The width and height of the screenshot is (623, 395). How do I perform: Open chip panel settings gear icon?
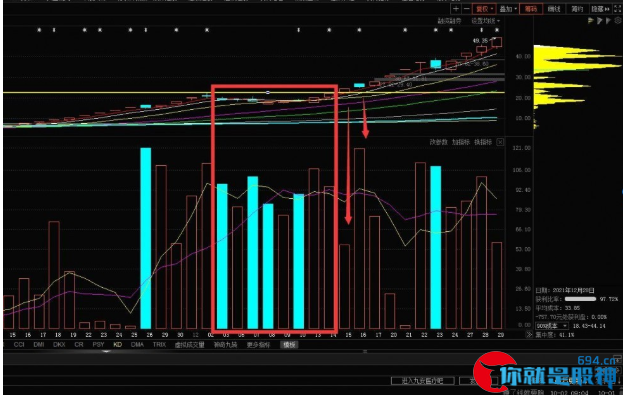(618, 21)
